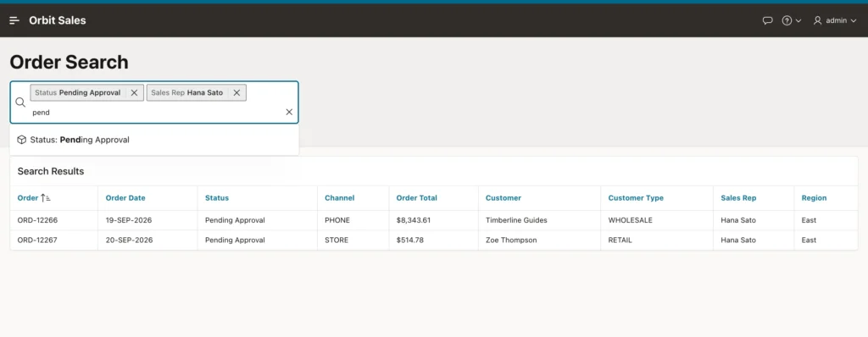Click Hana Sato in Zoe Thompson row
Viewport: 868px width, 337px height.
pyautogui.click(x=738, y=240)
